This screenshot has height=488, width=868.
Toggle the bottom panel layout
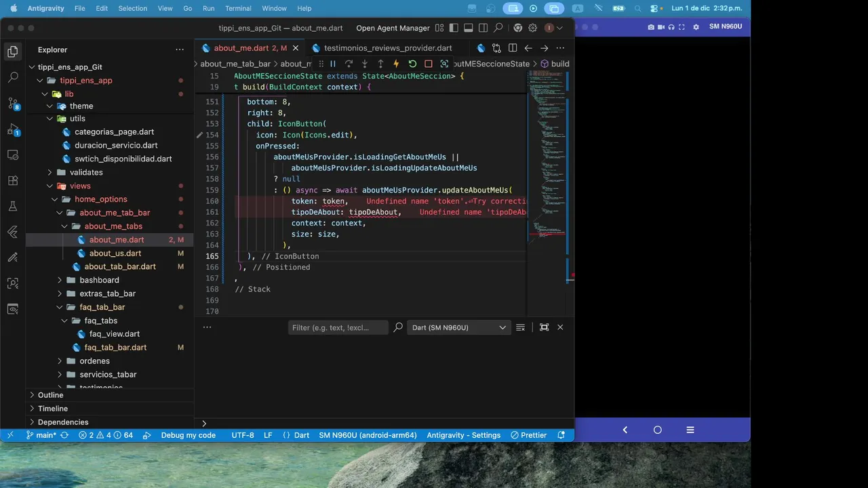tap(469, 28)
